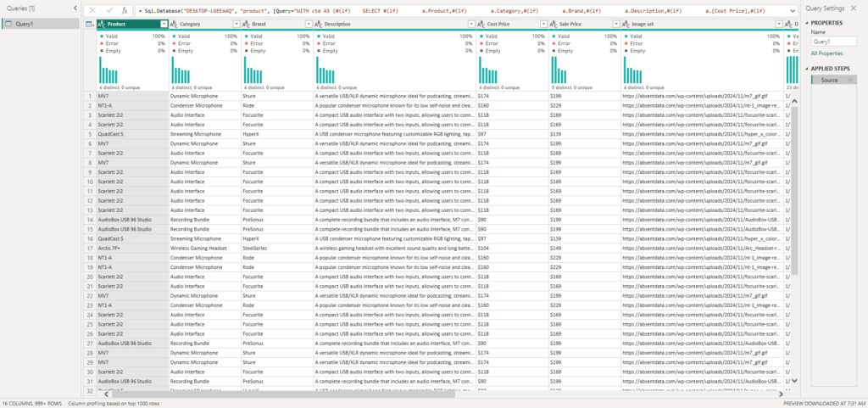
Task: Open filter dropdown for Sale Price column
Action: pos(617,25)
